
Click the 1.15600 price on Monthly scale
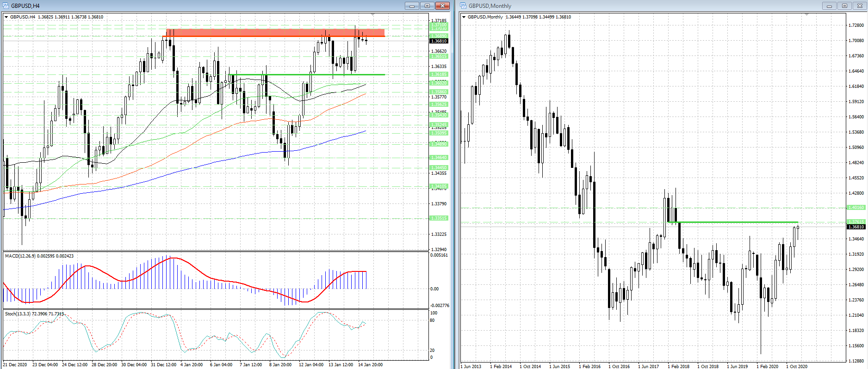pyautogui.click(x=856, y=346)
